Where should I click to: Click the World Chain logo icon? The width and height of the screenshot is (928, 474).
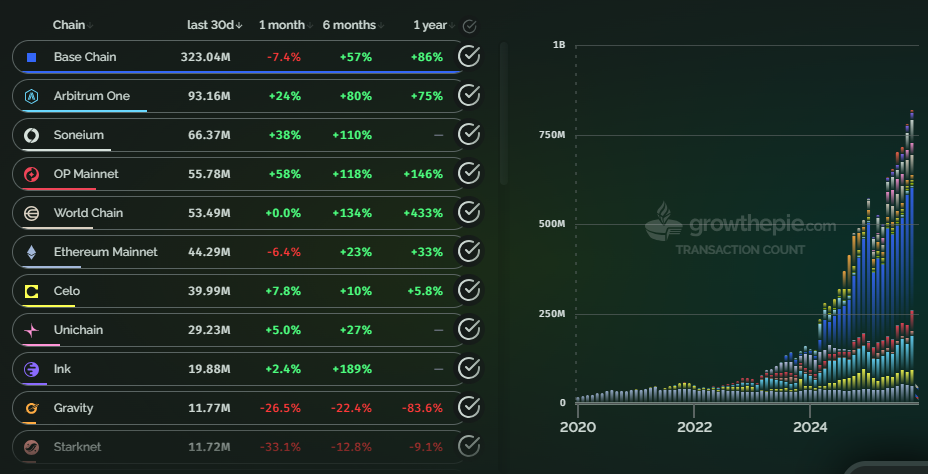click(31, 213)
